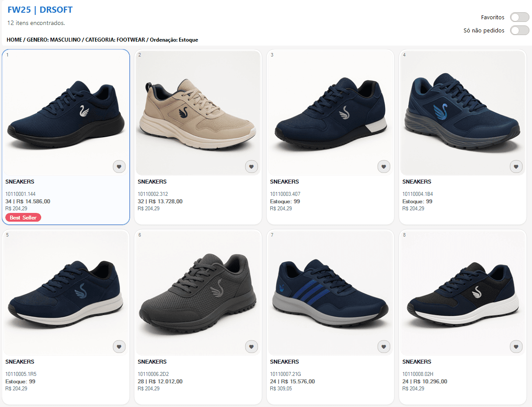Click heart icon on gray sneaker 10110006.2D2
Viewport: 532px width, 407px height.
[x=252, y=347]
